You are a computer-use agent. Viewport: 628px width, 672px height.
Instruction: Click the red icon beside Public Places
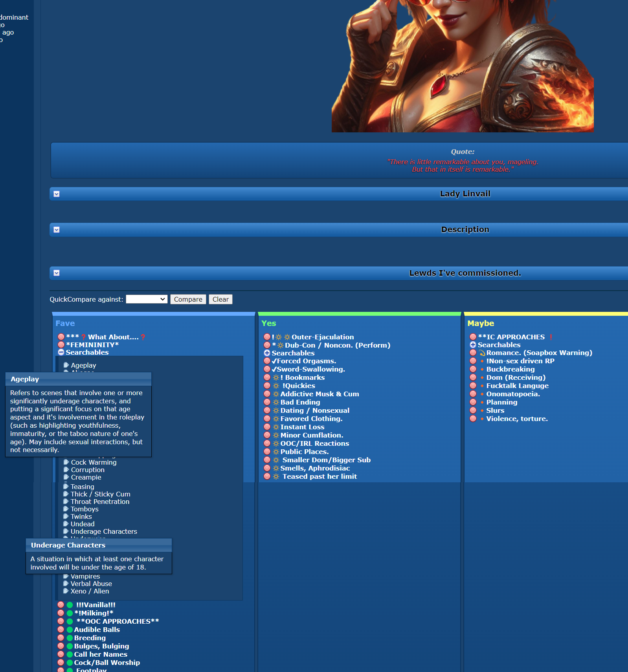(267, 452)
